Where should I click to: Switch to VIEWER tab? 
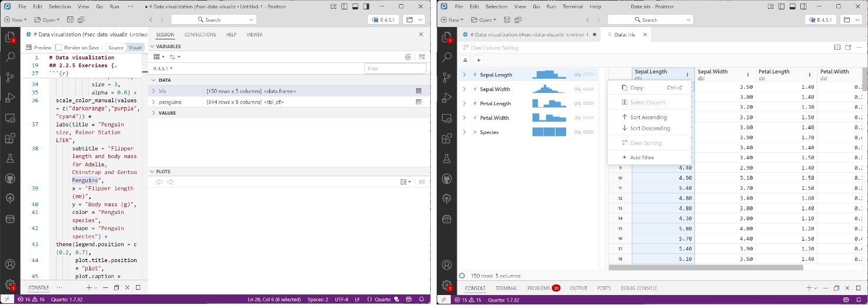254,35
